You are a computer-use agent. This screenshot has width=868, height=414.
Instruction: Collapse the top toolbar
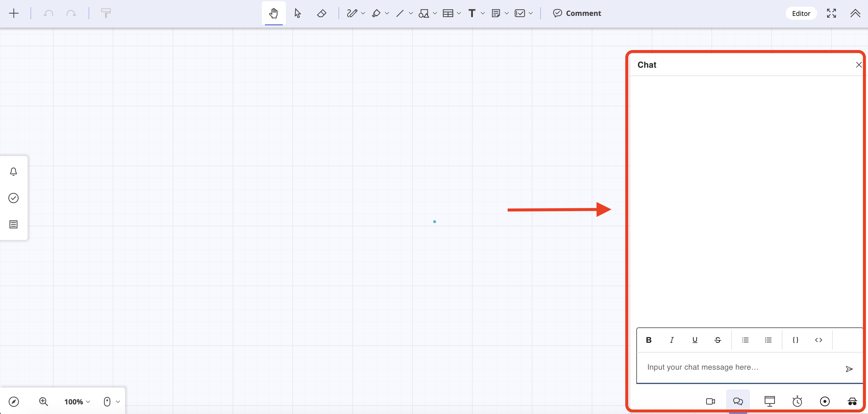click(855, 13)
